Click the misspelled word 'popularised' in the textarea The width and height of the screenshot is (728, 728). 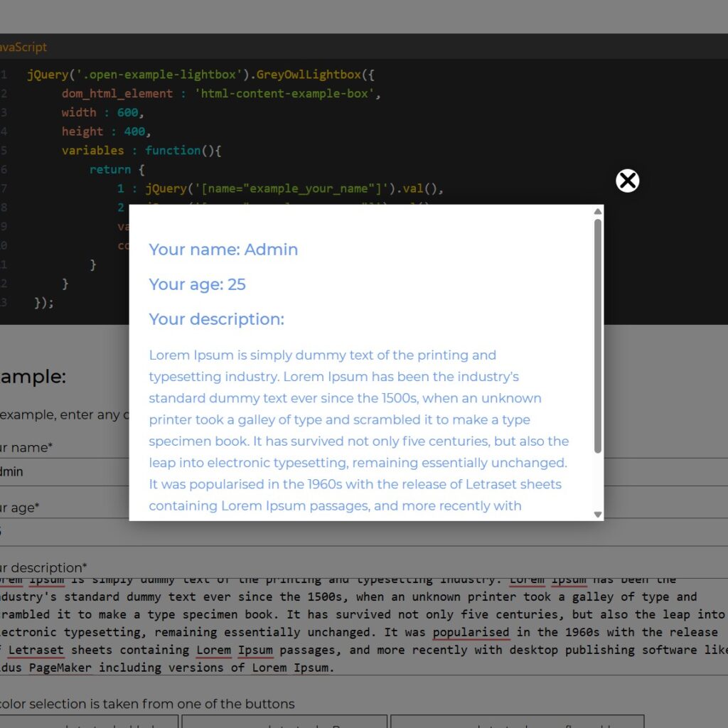pos(471,632)
